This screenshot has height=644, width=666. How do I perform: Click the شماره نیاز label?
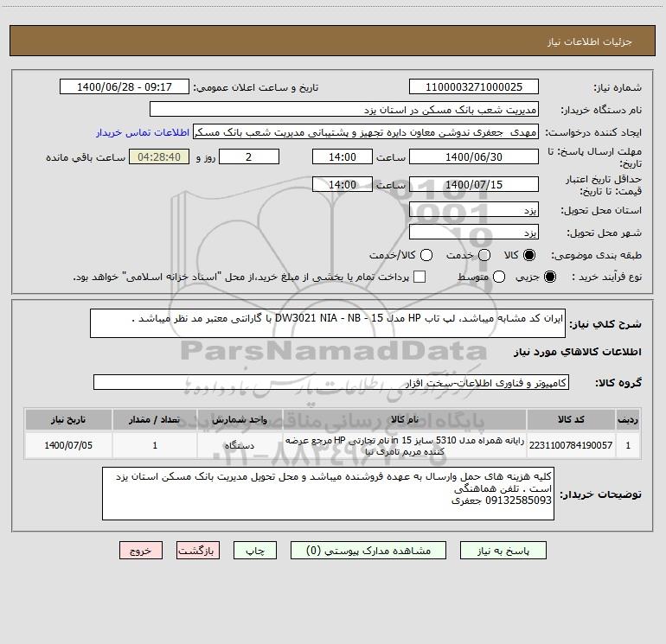click(618, 88)
